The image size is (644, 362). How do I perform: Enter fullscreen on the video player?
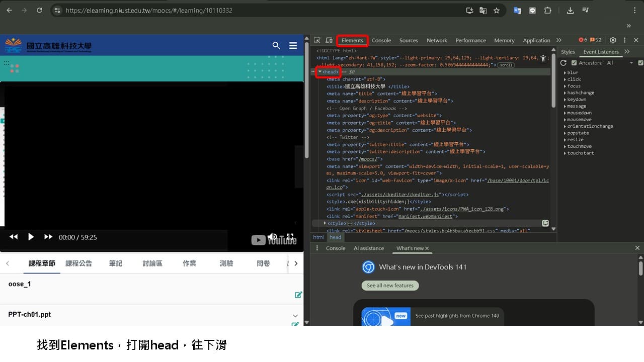[x=290, y=237]
